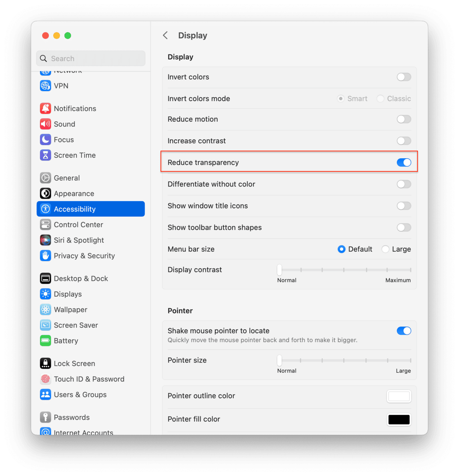Screen dimensions: 459x476
Task: Click the Display contrast slider track
Action: [x=344, y=270]
